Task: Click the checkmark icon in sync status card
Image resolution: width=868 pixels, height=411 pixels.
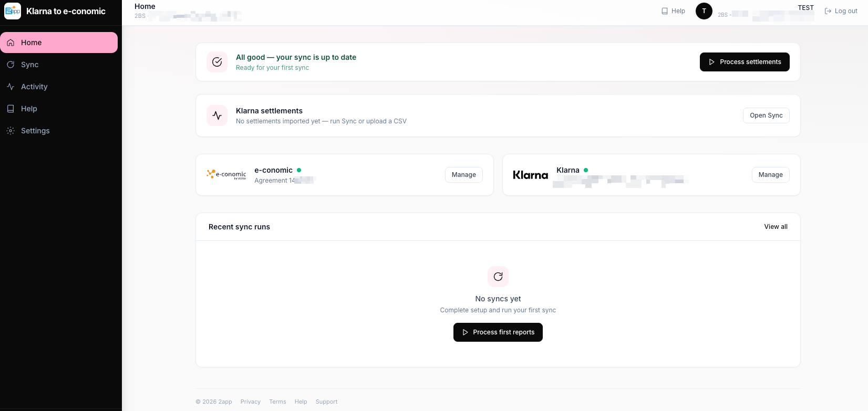Action: click(x=217, y=62)
